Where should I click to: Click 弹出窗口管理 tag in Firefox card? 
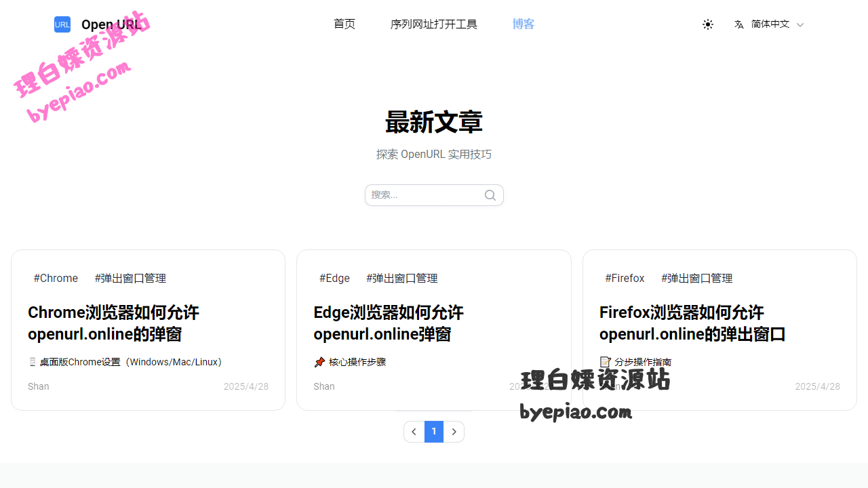coord(697,279)
